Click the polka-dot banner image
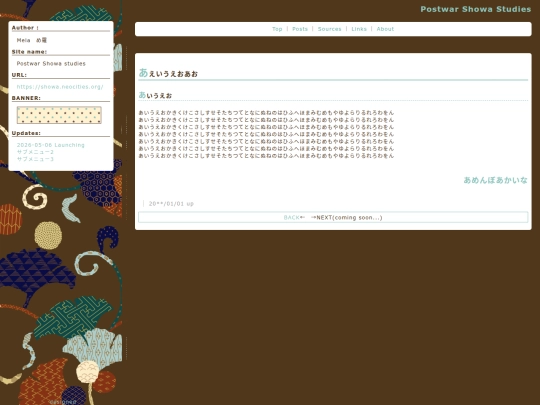This screenshot has height=405, width=540. [x=59, y=115]
